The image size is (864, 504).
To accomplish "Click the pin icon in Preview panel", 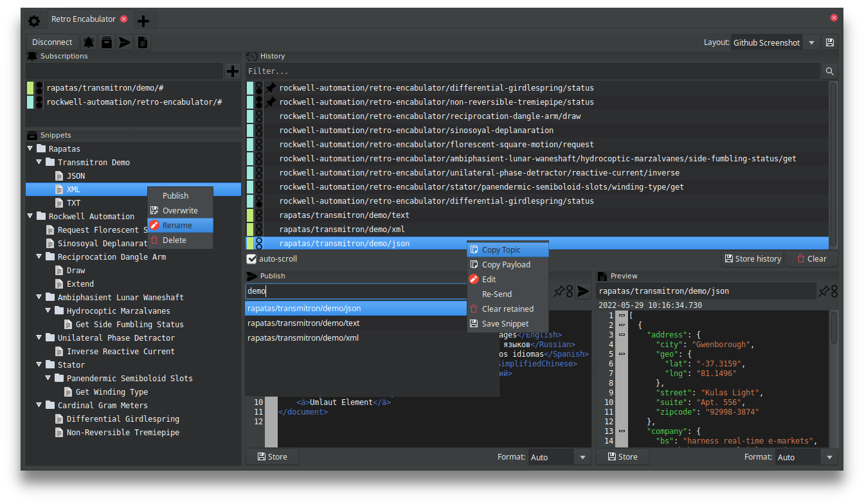I will click(x=824, y=291).
